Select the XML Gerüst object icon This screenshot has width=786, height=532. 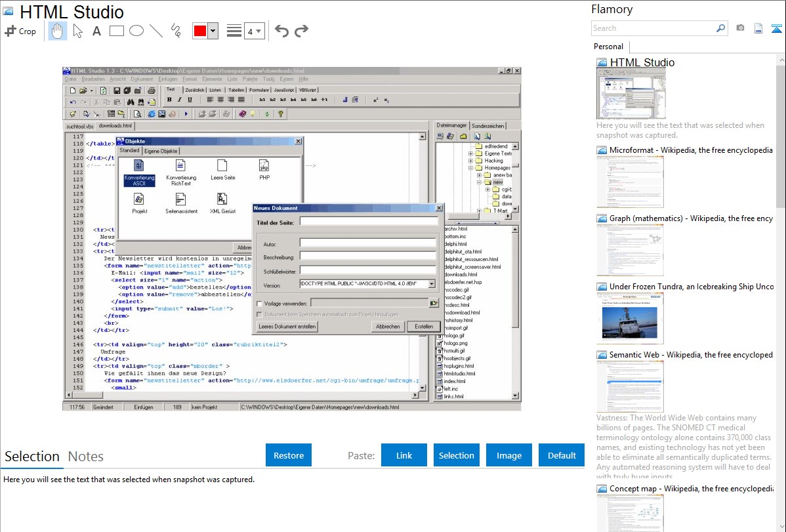click(x=222, y=203)
